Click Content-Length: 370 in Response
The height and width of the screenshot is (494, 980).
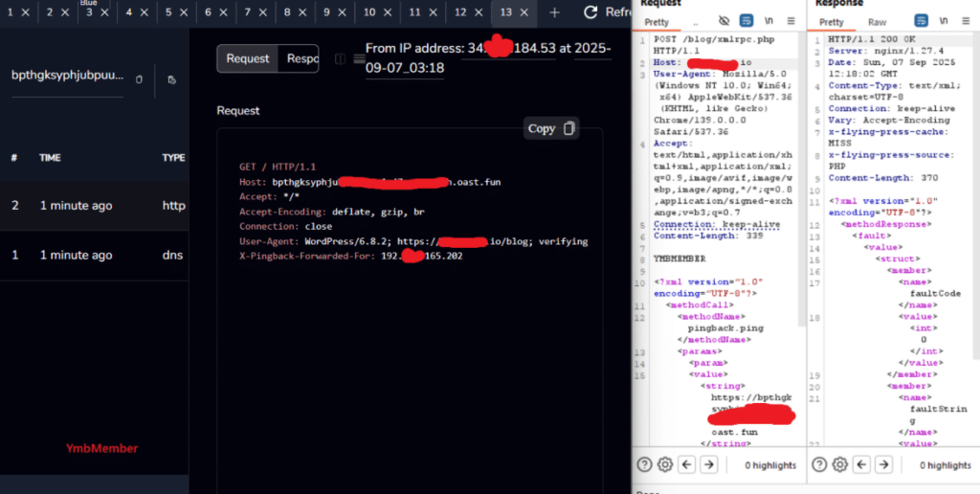883,178
